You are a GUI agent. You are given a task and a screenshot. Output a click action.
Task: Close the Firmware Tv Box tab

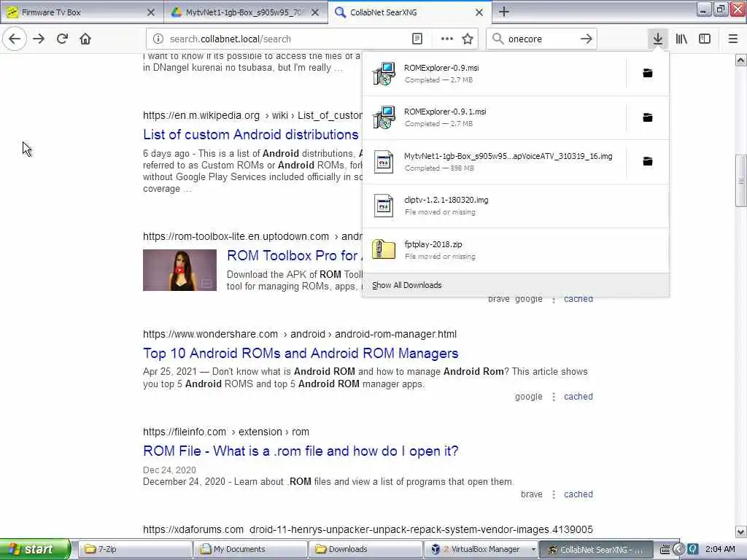coord(151,12)
